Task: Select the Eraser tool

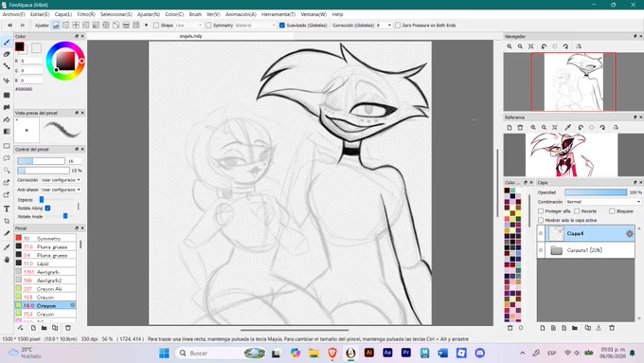Action: pyautogui.click(x=7, y=54)
